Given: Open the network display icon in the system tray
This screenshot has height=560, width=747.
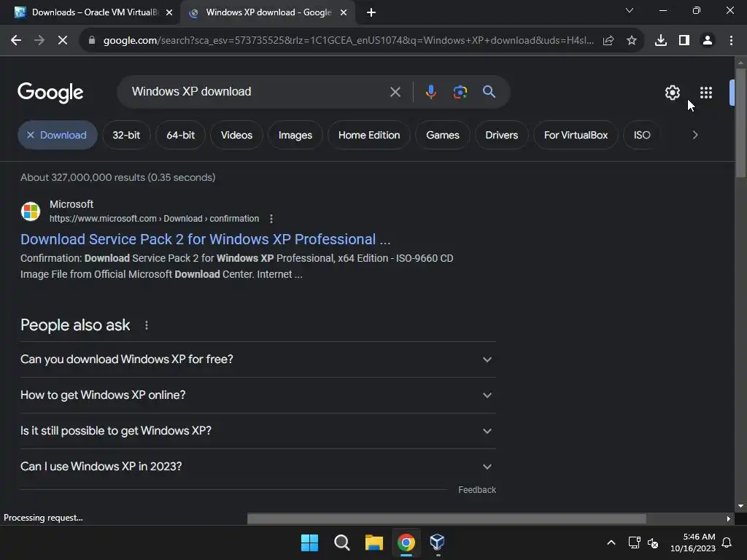Looking at the screenshot, I should 634,542.
